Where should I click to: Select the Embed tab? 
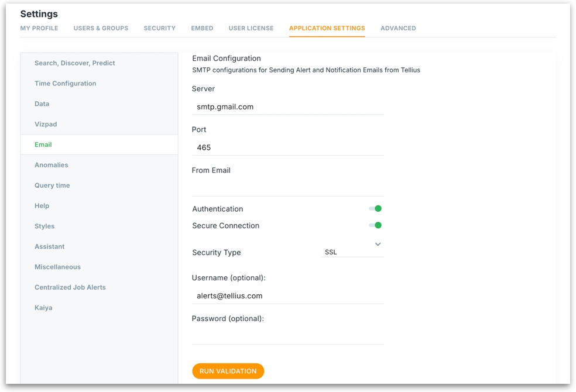pos(202,28)
